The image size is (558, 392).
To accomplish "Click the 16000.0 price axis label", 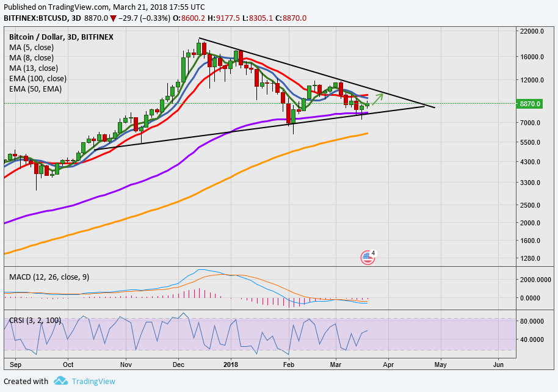I will point(532,57).
